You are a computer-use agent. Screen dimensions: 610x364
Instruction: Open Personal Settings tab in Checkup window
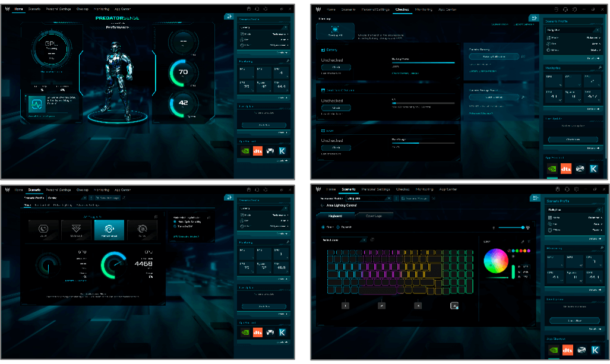coord(375,10)
